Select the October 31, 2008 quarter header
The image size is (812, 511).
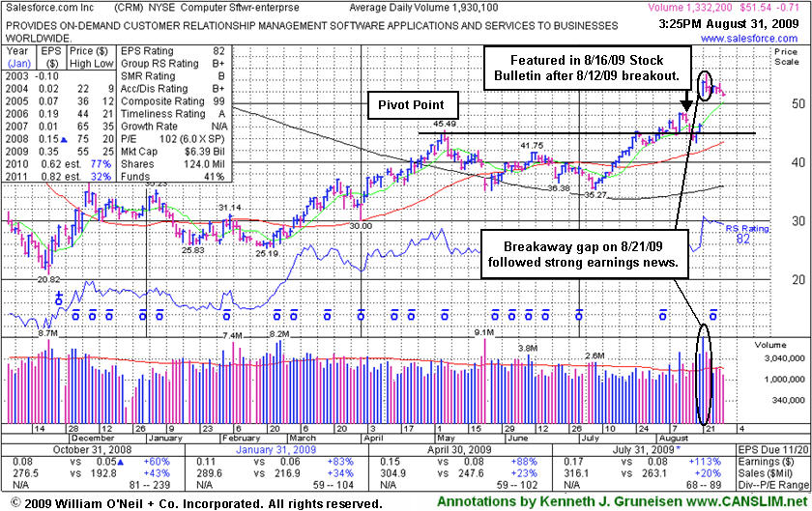click(92, 449)
